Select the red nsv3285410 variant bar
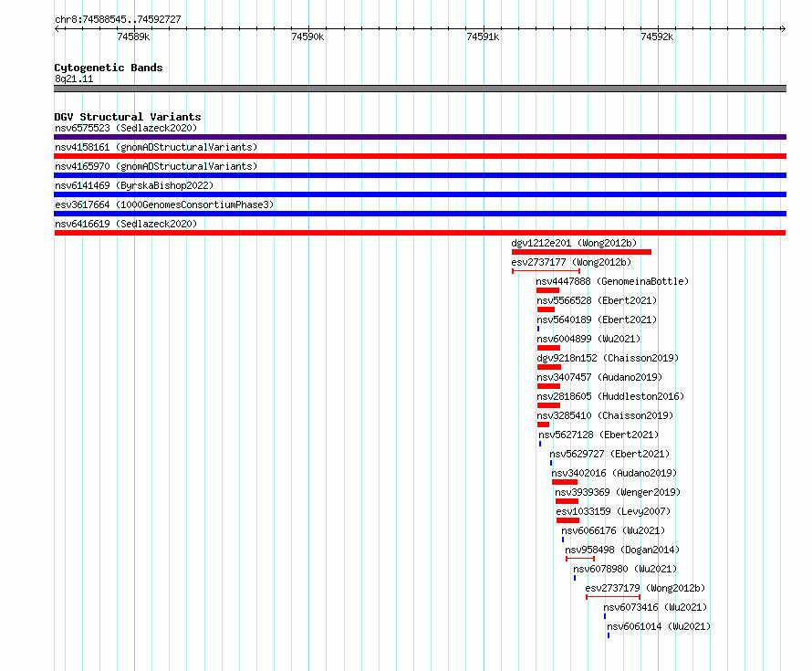Image resolution: width=812 pixels, height=671 pixels. [543, 425]
